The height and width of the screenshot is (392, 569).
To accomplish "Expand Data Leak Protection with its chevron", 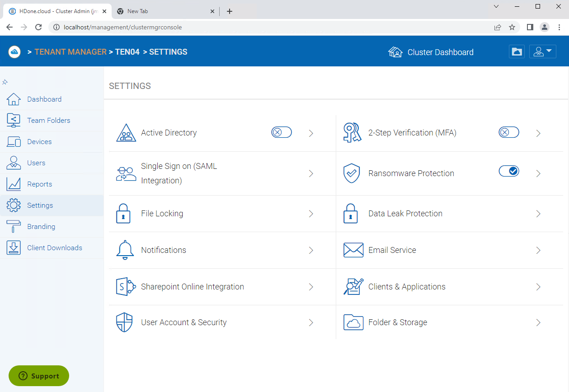I will (538, 214).
